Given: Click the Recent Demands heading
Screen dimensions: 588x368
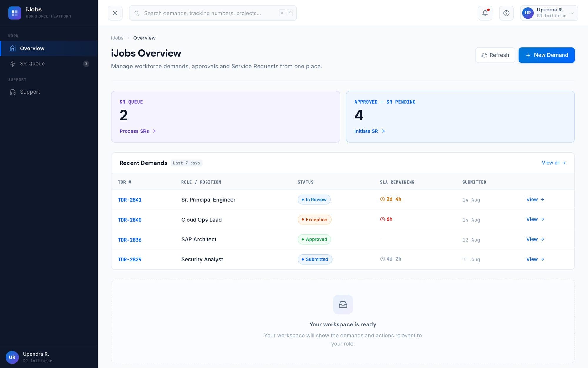Looking at the screenshot, I should pos(143,163).
